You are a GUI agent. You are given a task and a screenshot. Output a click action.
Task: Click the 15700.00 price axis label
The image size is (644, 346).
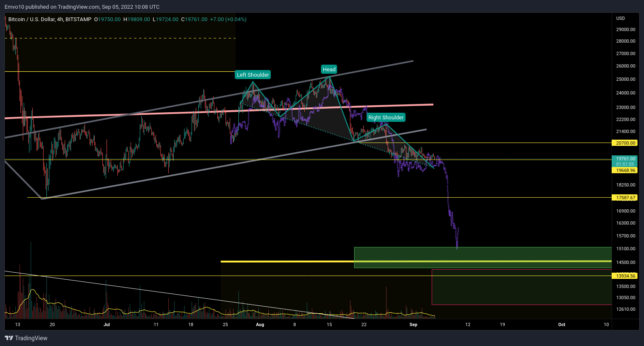pyautogui.click(x=626, y=236)
